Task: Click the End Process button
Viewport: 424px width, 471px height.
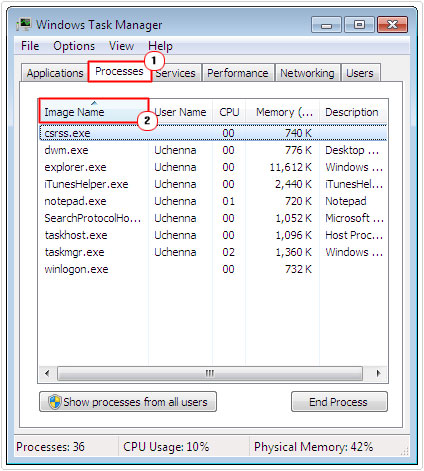Action: pyautogui.click(x=339, y=402)
